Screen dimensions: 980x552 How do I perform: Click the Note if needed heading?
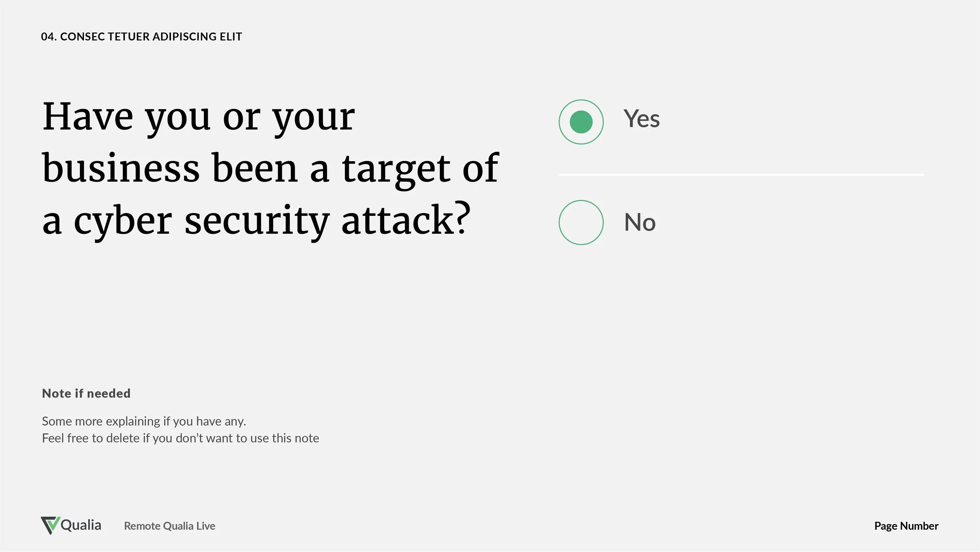point(86,393)
